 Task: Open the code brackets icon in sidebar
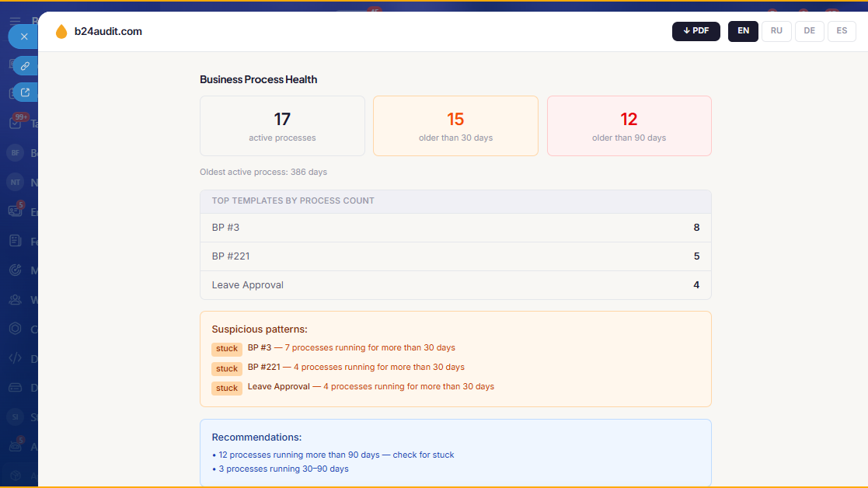click(x=15, y=358)
